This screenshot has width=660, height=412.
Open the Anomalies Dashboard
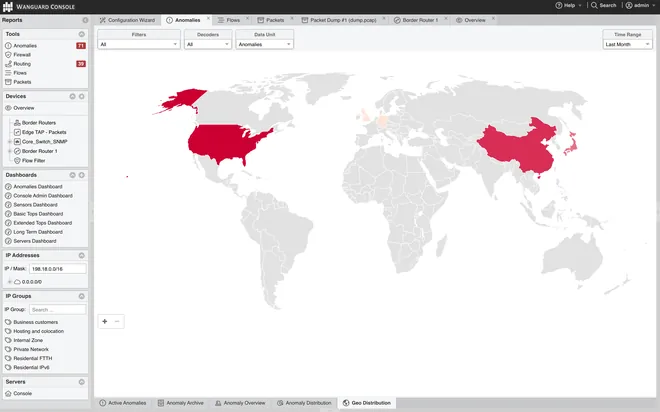click(38, 186)
